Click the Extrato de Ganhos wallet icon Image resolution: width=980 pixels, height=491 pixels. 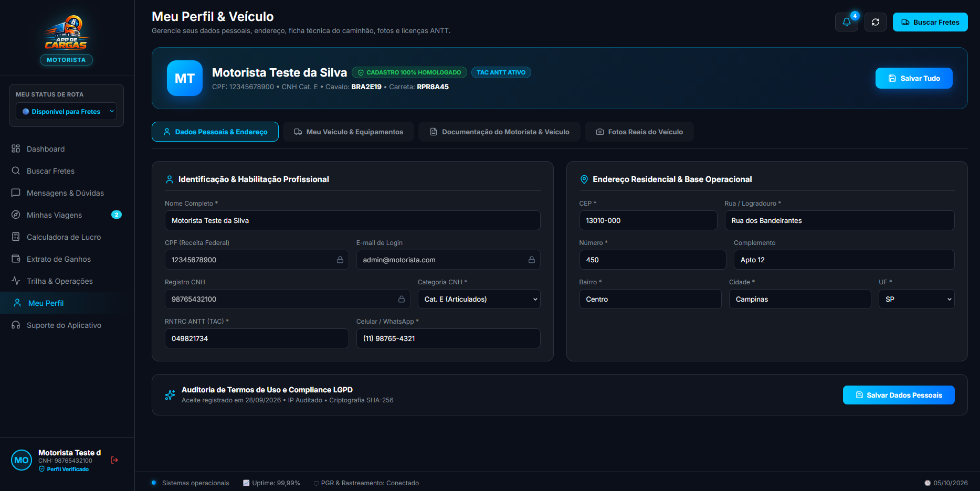(16, 259)
